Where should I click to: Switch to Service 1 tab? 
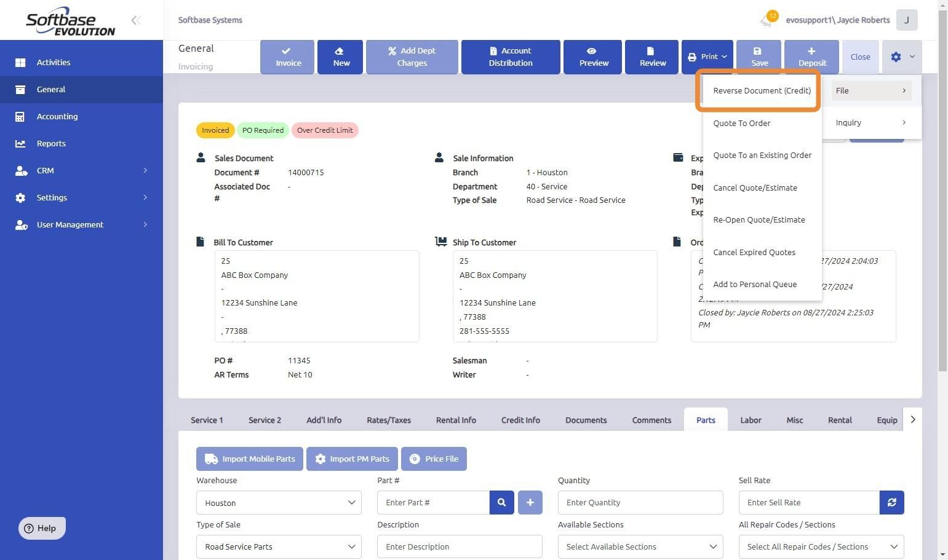tap(207, 420)
